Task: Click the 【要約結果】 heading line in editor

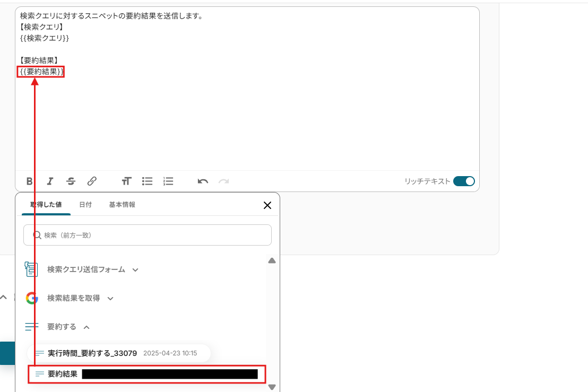Action: coord(39,60)
